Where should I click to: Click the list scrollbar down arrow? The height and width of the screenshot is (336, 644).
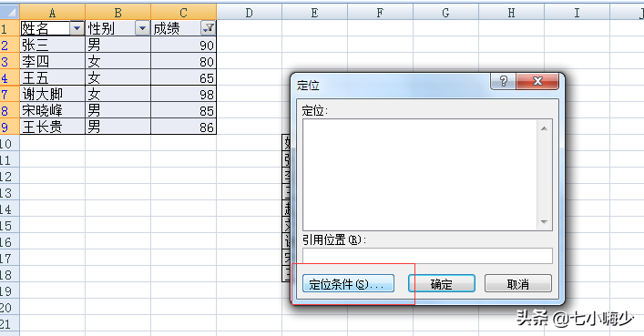tap(544, 222)
